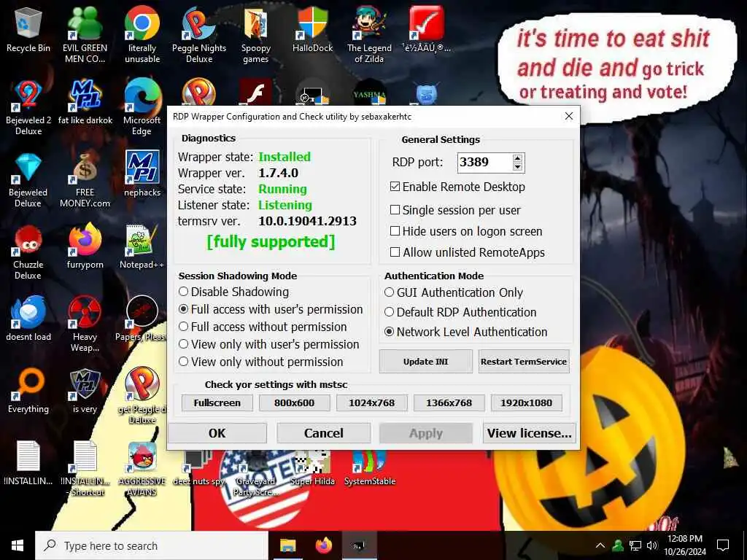Click Restart TermService button
Viewport: 747px width, 560px height.
524,362
